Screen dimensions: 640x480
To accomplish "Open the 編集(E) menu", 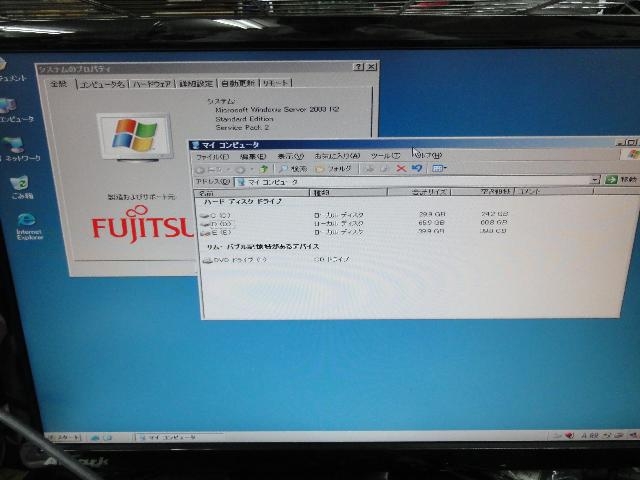I will pos(253,156).
